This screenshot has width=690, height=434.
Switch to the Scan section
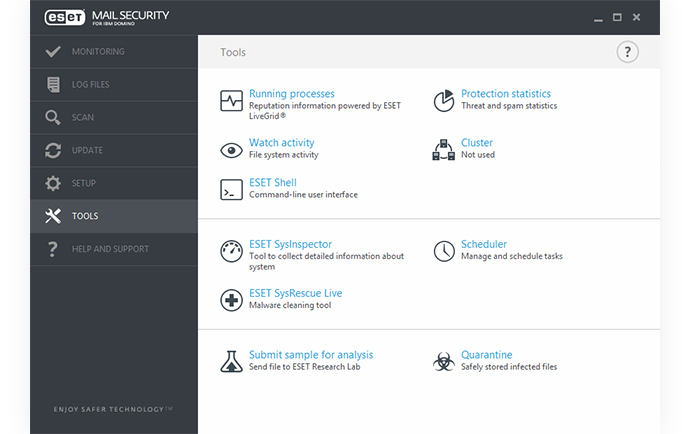[114, 118]
